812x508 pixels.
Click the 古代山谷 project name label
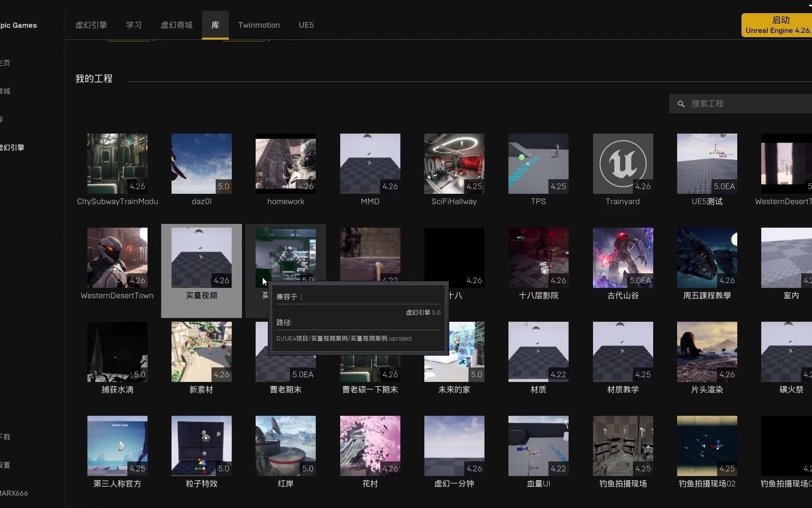tap(623, 295)
